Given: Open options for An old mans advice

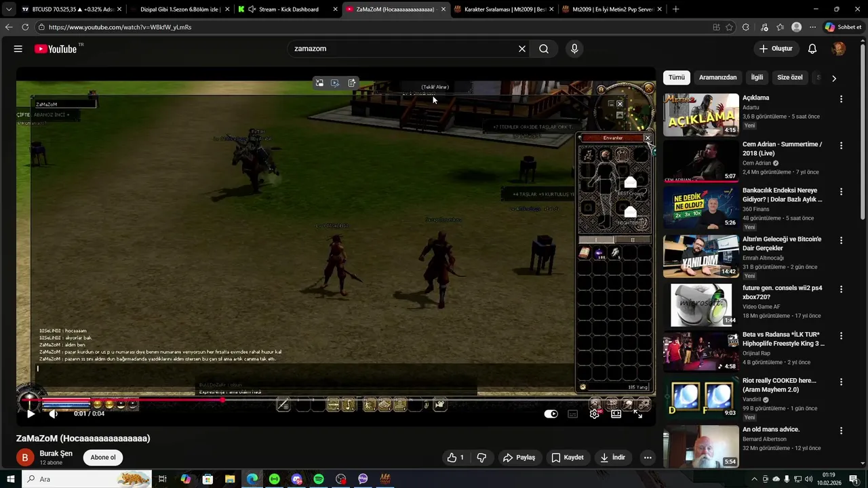Looking at the screenshot, I should click(x=841, y=431).
